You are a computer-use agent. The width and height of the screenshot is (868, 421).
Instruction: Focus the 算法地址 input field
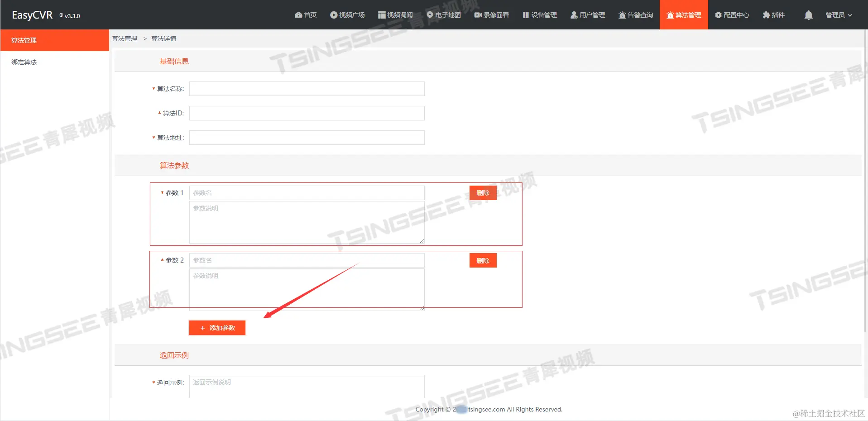pos(307,138)
